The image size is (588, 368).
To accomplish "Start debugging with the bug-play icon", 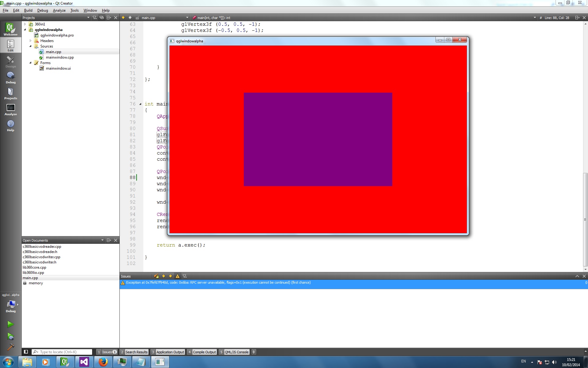I will click(x=10, y=336).
